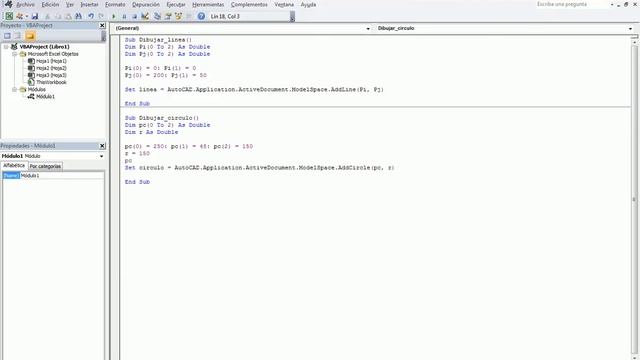Run the macro with the green play icon

pos(114,16)
